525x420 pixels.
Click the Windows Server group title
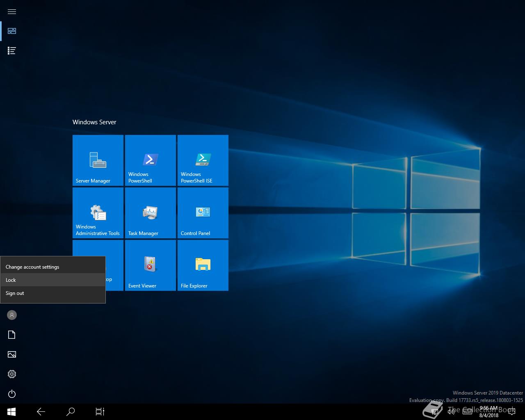click(94, 122)
